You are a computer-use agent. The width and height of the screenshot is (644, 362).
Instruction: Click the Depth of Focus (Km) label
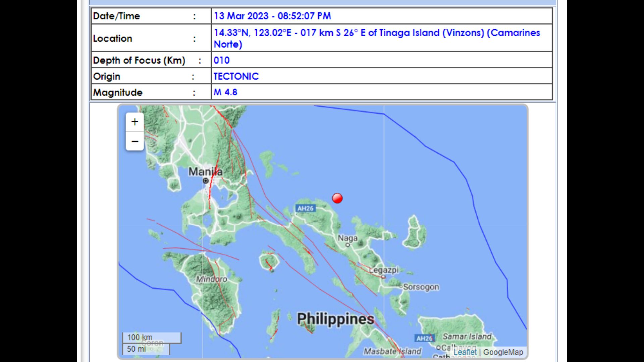pyautogui.click(x=139, y=60)
